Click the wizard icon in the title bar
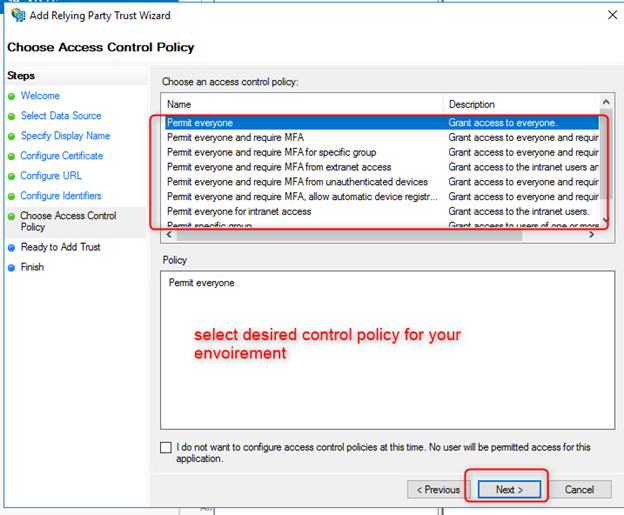Screen dimensions: 624x515 (17, 15)
